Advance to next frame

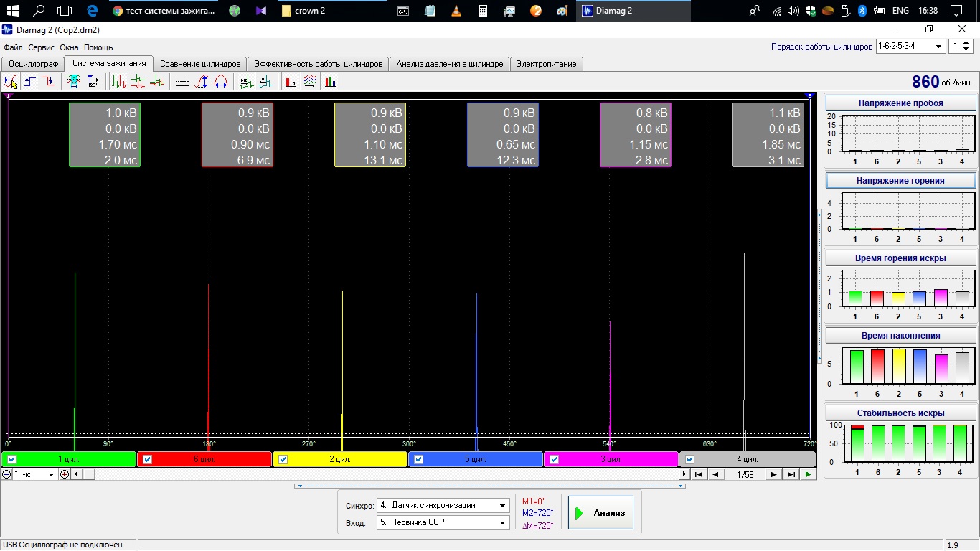(773, 474)
